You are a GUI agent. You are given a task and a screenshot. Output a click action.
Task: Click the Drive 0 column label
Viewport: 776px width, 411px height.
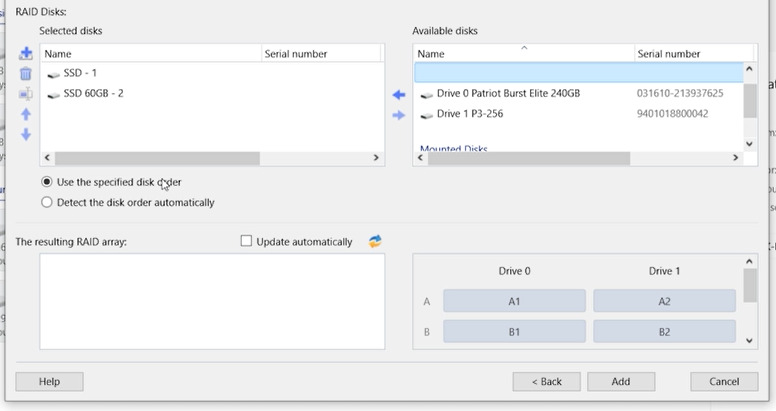[x=514, y=271]
